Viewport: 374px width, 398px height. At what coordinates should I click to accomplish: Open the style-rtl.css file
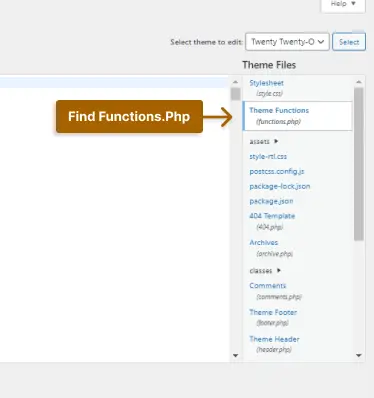pyautogui.click(x=268, y=156)
